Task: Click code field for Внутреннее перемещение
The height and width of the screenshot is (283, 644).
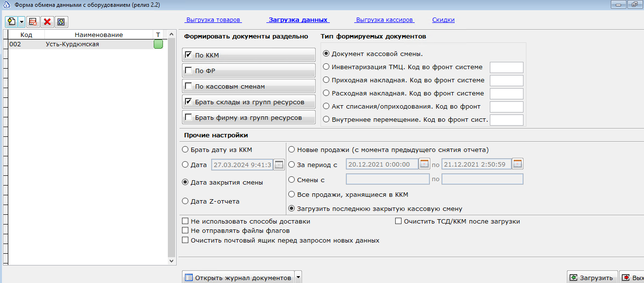Action: 506,120
